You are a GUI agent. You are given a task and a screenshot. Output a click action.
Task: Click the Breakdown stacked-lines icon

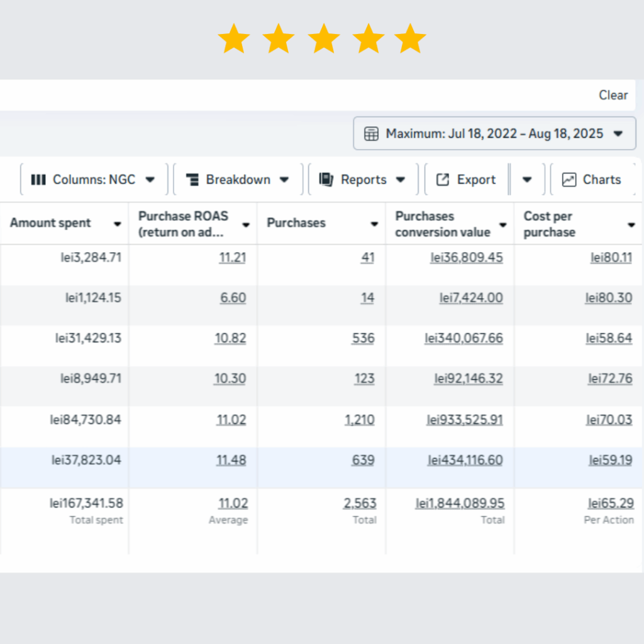click(x=192, y=180)
